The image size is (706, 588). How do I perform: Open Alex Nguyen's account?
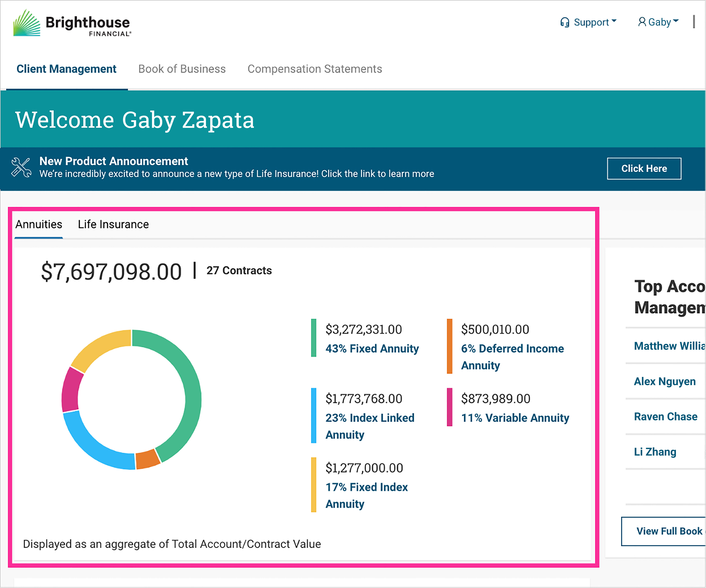tap(664, 381)
